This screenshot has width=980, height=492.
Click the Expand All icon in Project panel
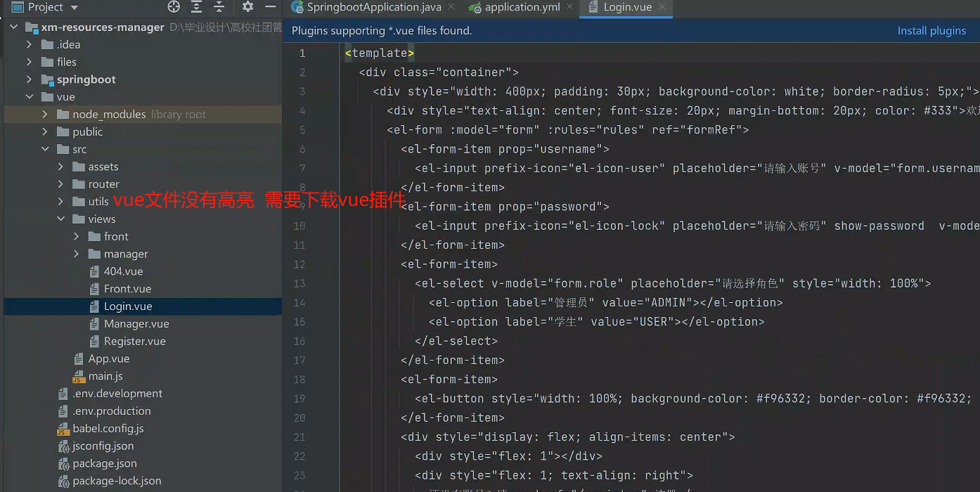197,7
